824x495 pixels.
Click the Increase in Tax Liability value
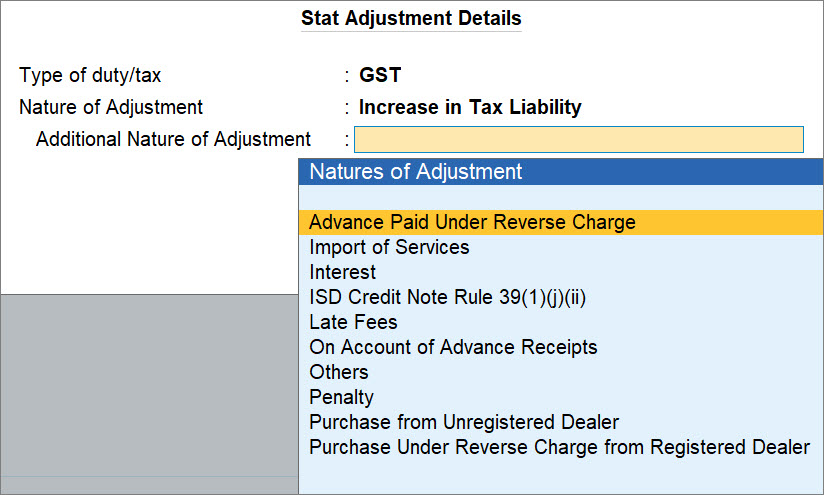470,107
